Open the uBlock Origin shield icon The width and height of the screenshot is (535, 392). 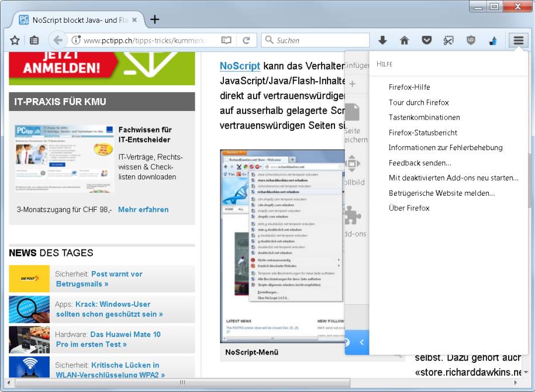471,40
